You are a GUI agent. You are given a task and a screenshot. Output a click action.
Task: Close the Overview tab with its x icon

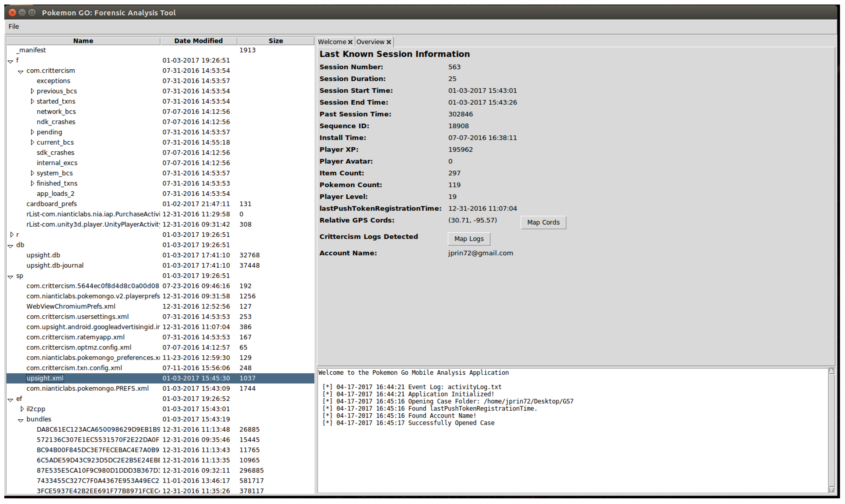[389, 42]
